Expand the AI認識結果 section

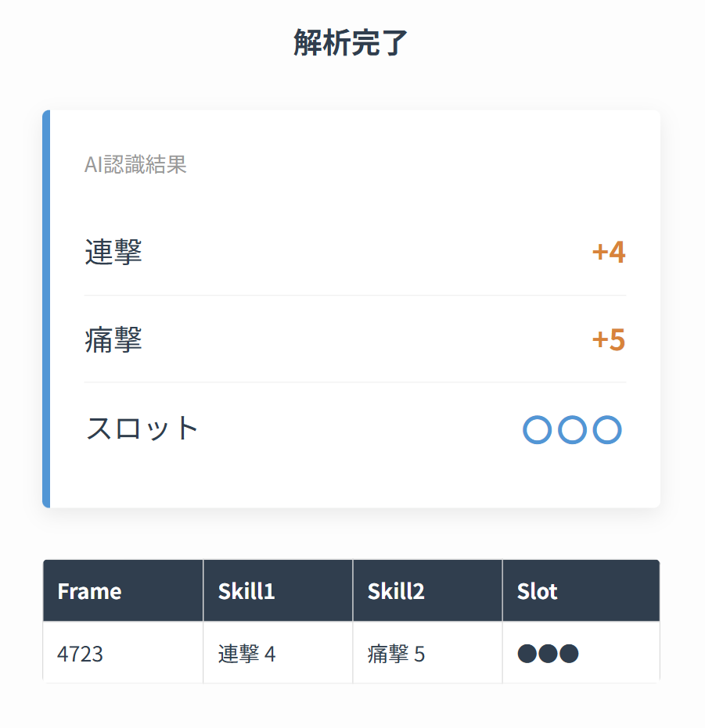(x=135, y=164)
